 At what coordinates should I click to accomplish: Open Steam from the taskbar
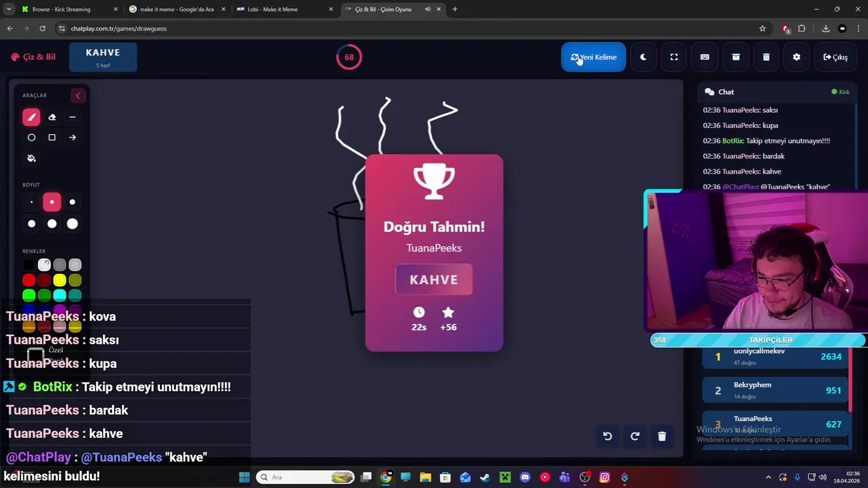point(485,477)
